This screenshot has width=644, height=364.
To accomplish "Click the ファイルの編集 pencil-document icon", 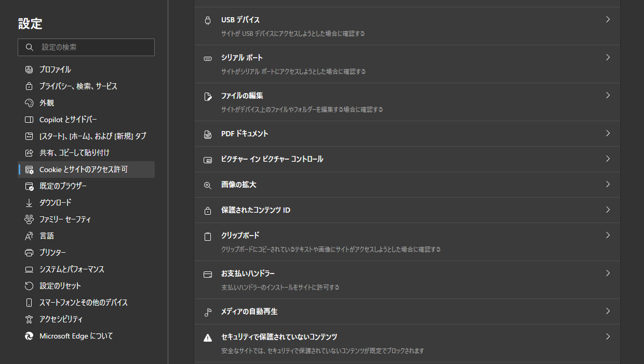I will click(208, 95).
